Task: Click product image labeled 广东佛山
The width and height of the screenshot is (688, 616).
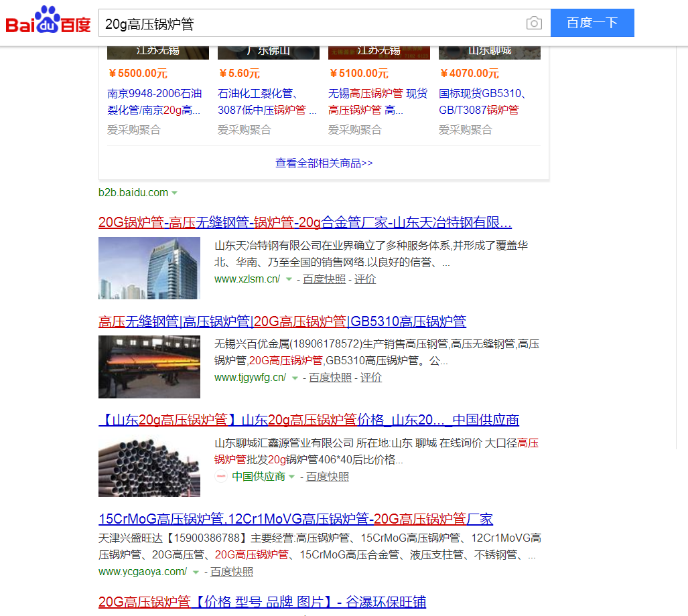Action: tap(269, 52)
